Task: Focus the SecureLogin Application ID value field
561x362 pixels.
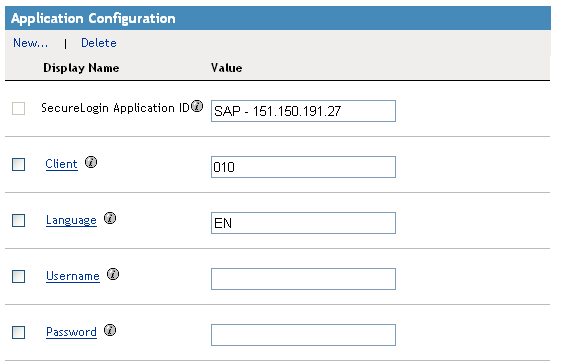Action: pos(303,111)
